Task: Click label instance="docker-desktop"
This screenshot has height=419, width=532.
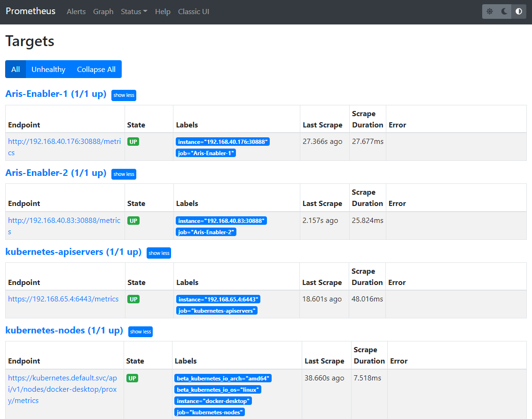Action: pyautogui.click(x=213, y=401)
